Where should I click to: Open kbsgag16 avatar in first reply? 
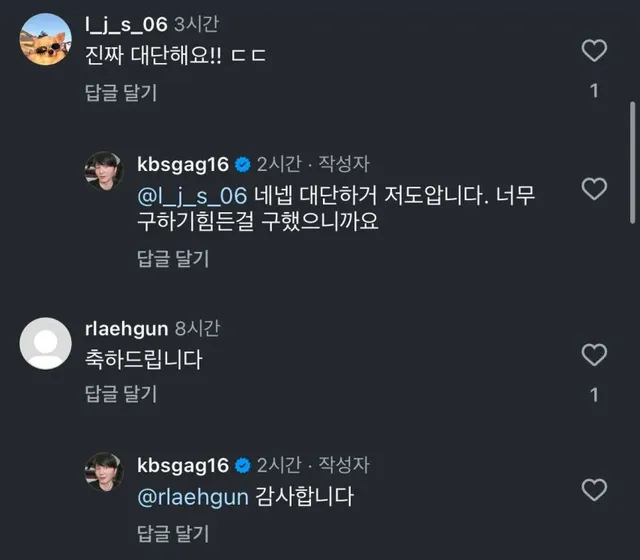pos(104,171)
